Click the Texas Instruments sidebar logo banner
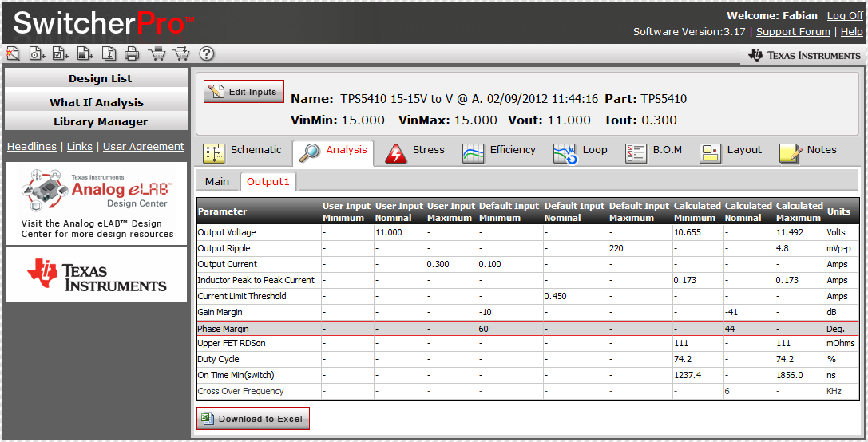Screen dimensions: 868x442 (x=97, y=275)
